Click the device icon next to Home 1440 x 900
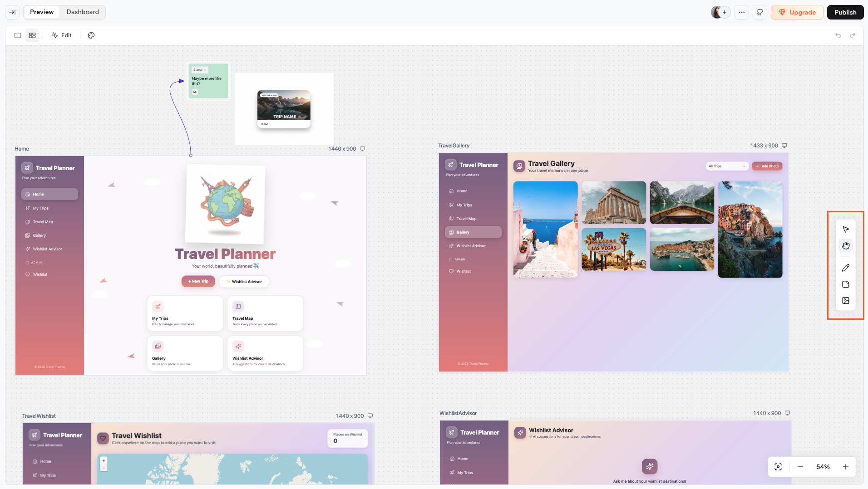The height and width of the screenshot is (489, 868). 362,149
